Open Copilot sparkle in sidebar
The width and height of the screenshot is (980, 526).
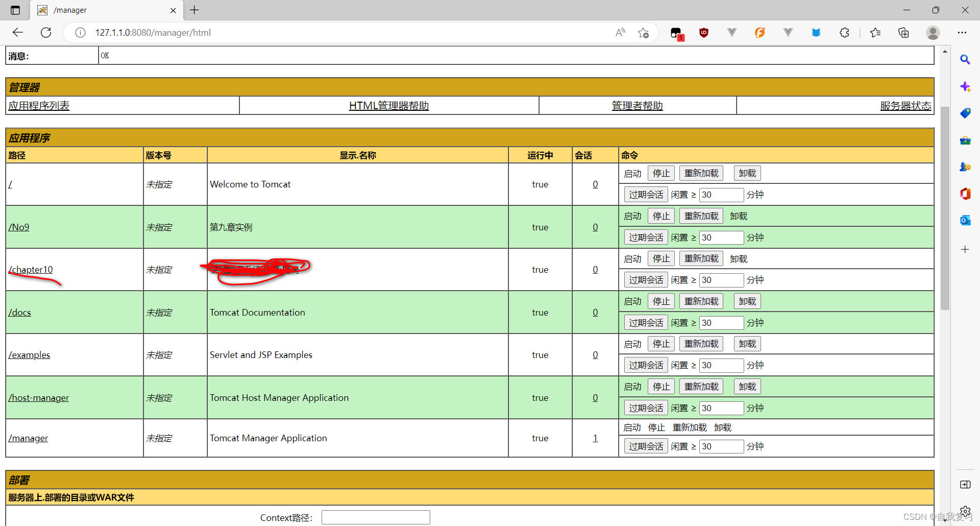(965, 86)
